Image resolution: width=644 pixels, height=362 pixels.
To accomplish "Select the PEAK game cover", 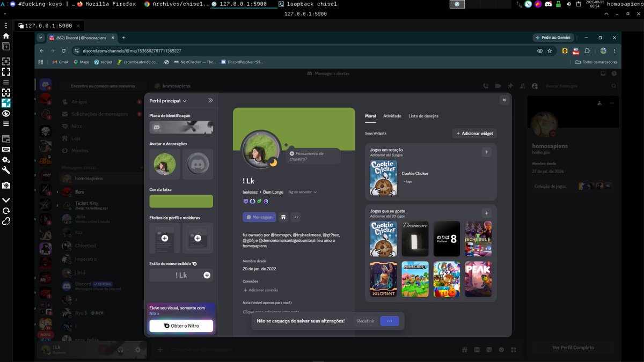I will point(478,279).
